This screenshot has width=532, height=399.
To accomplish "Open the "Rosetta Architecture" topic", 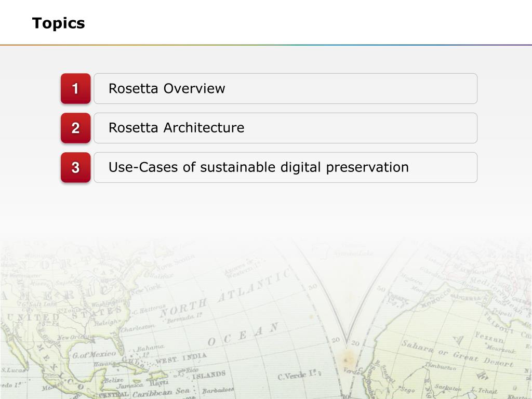I will pos(285,128).
